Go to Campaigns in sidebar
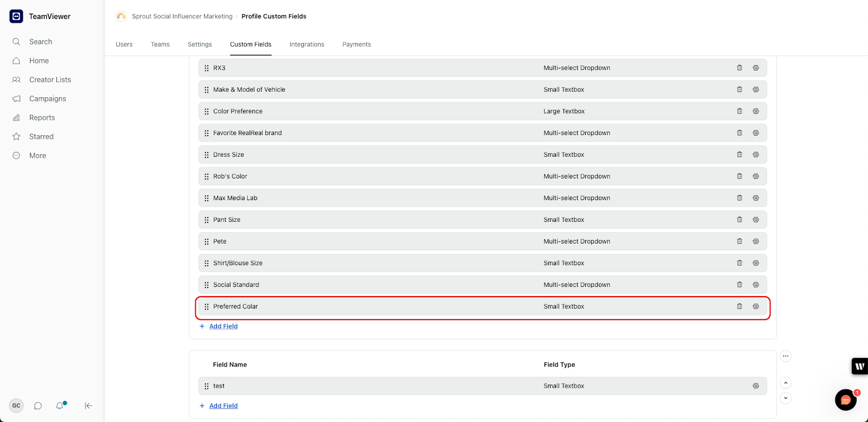 47,99
